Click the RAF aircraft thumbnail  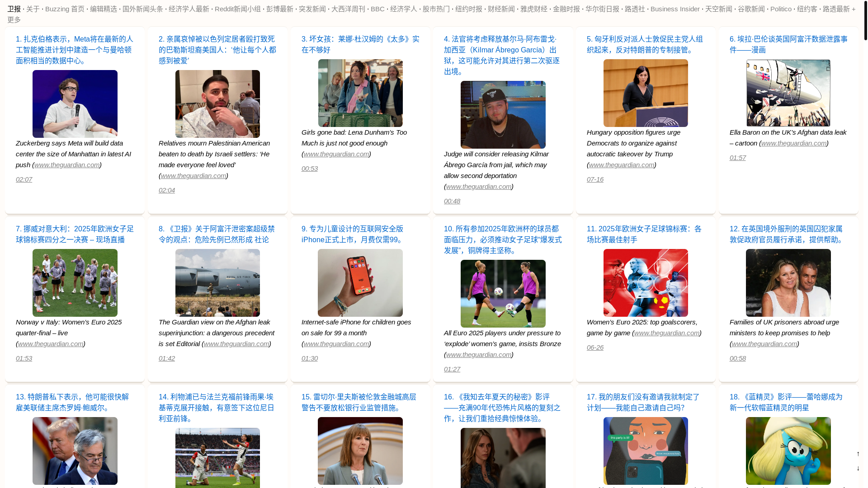(217, 283)
